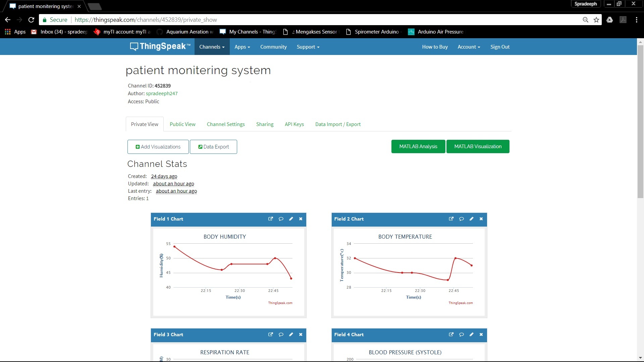
Task: Edit Field 2 Chart with pencil icon
Action: pos(472,219)
